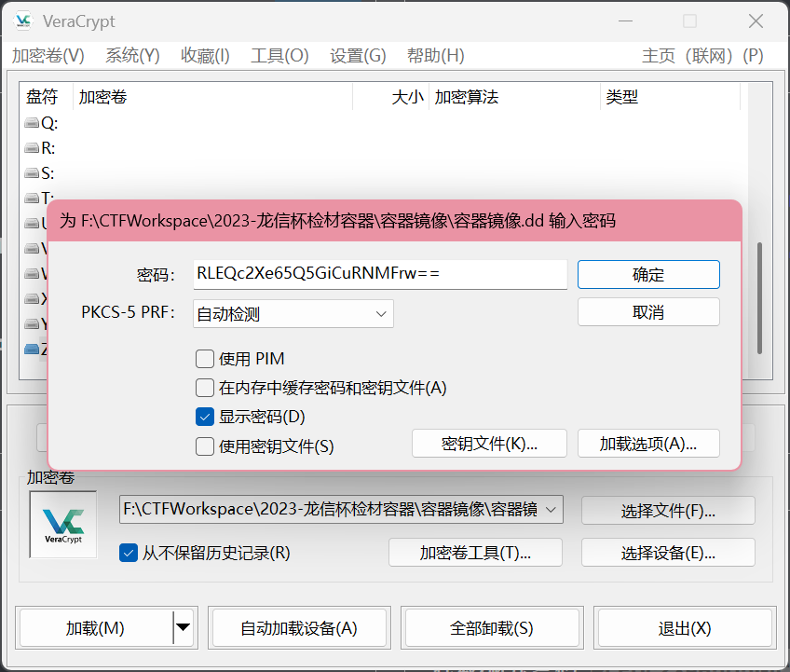Tick 在内存中缓存密码和密钥文件(A) checkbox
The width and height of the screenshot is (790, 672).
tap(205, 388)
